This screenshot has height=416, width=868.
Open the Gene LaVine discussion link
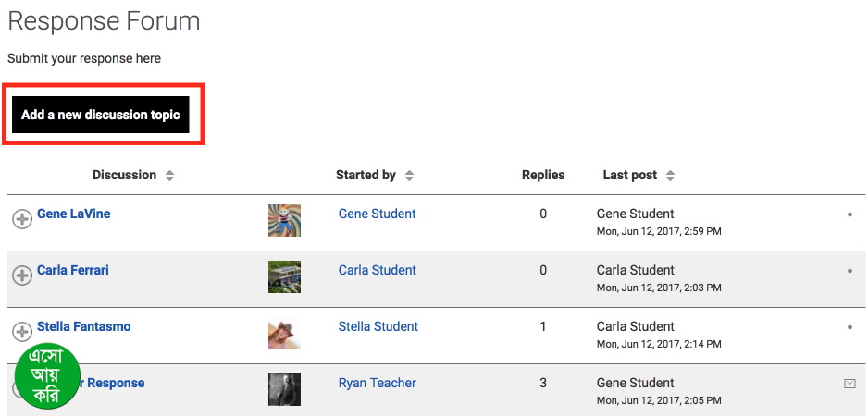coord(73,214)
